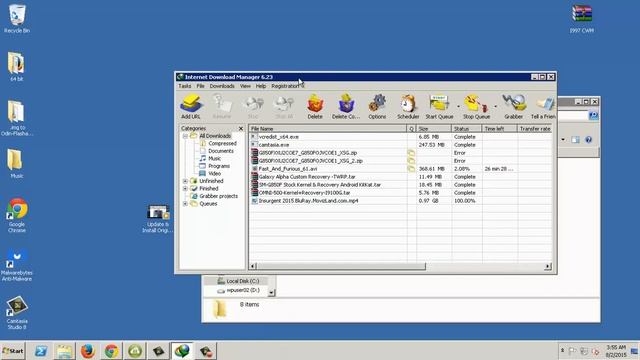
Task: Select the Documents category
Action: 217,151
